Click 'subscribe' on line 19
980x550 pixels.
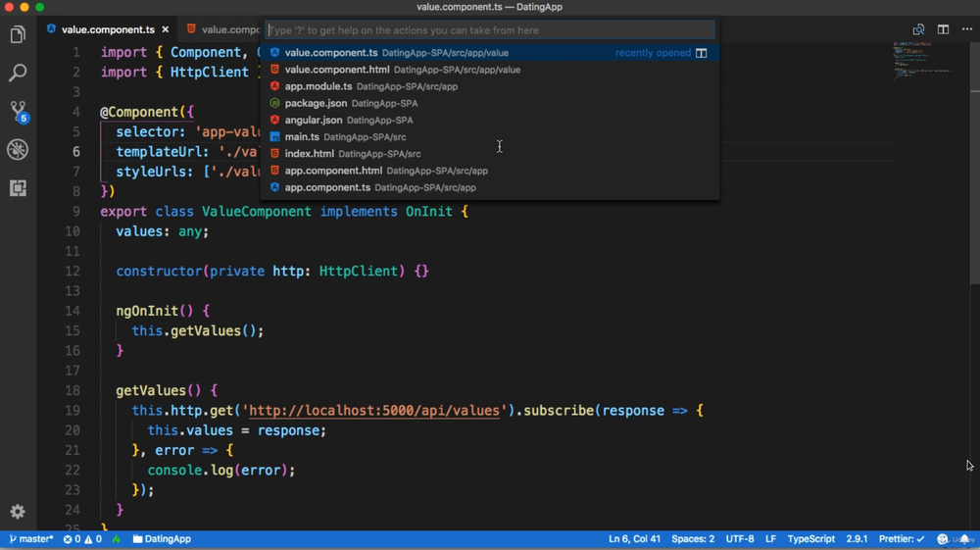(559, 411)
